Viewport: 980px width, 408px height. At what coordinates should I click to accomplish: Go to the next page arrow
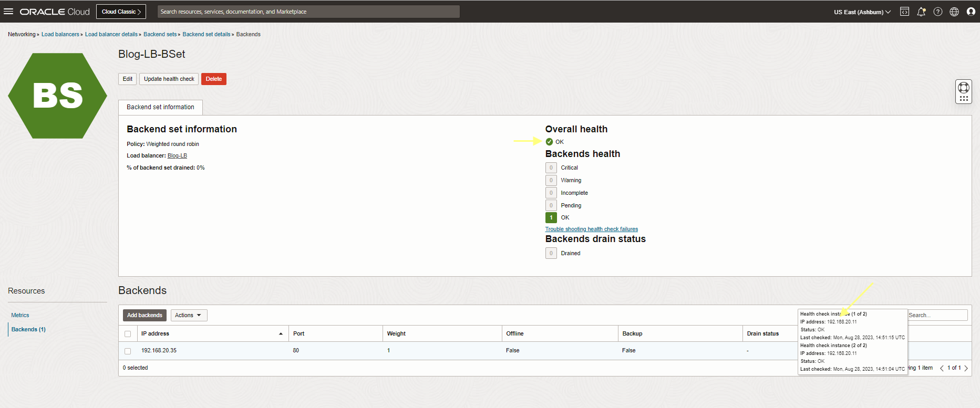[x=966, y=368]
